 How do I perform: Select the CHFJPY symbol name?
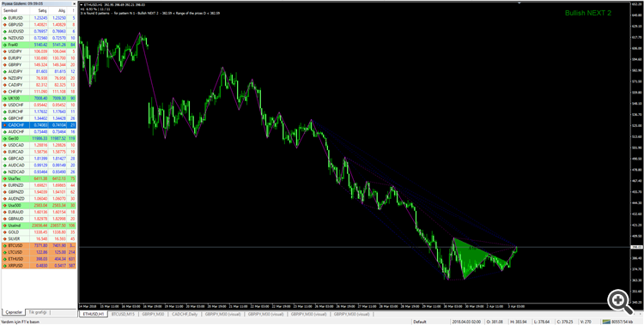(15, 92)
